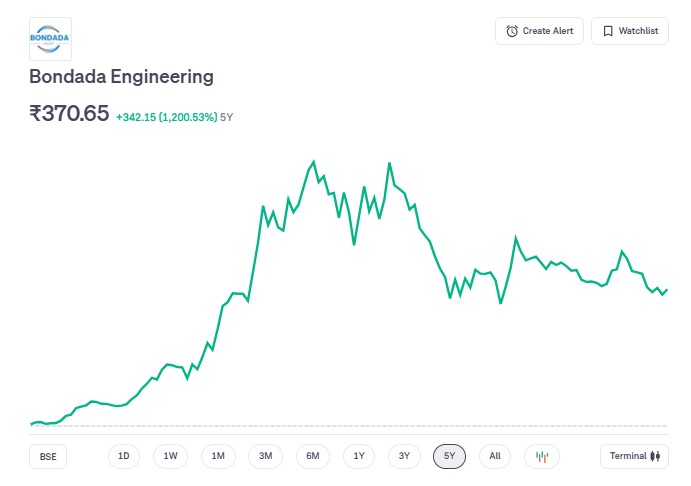
Task: Switch to the candlestick chart view
Action: click(542, 456)
